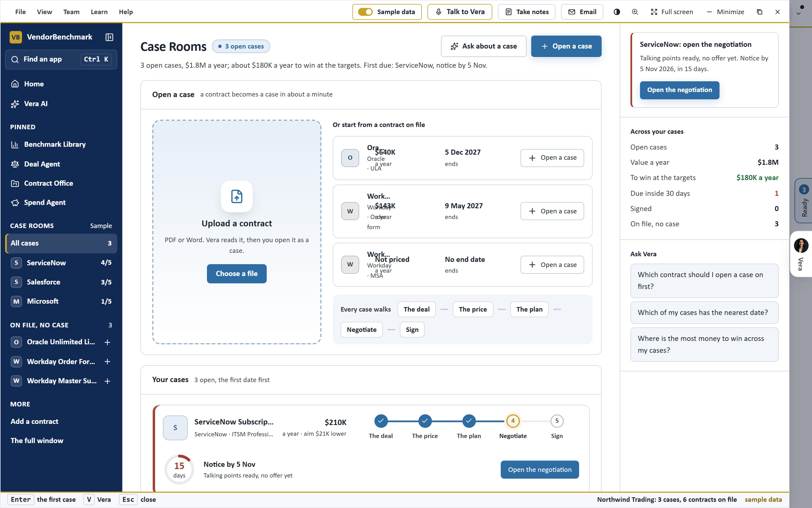The height and width of the screenshot is (508, 812).
Task: Open a case for Oracle ULA contract
Action: (x=552, y=158)
